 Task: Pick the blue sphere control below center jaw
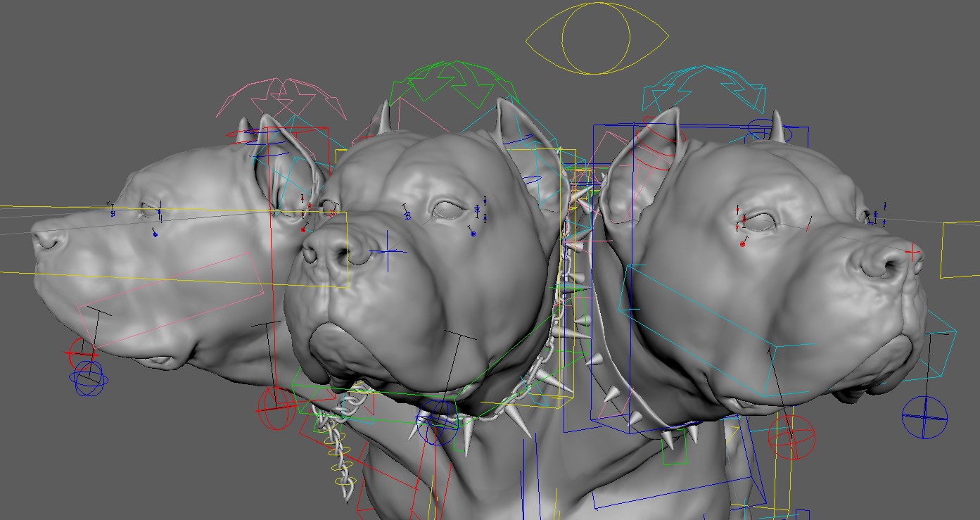point(437,423)
